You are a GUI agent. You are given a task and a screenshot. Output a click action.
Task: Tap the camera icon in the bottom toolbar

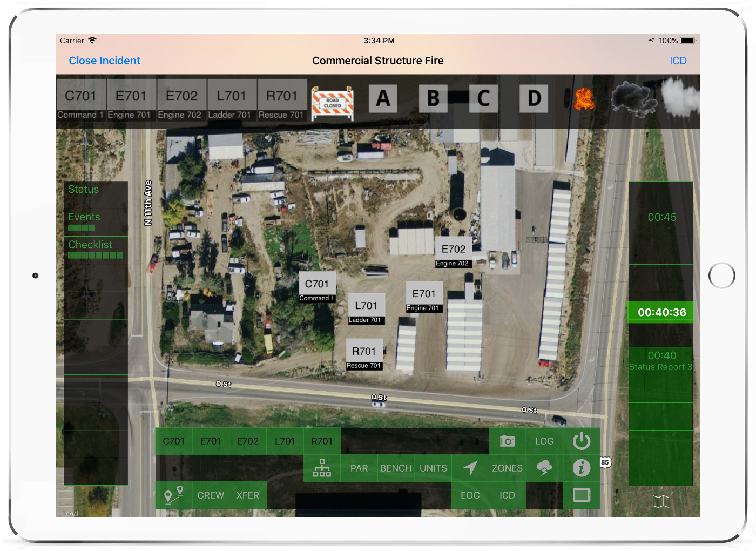(507, 441)
